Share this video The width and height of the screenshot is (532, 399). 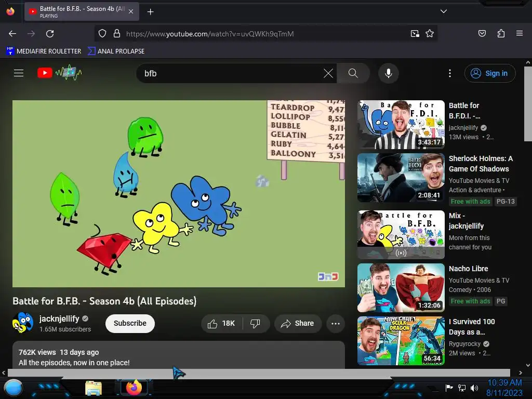coord(297,323)
